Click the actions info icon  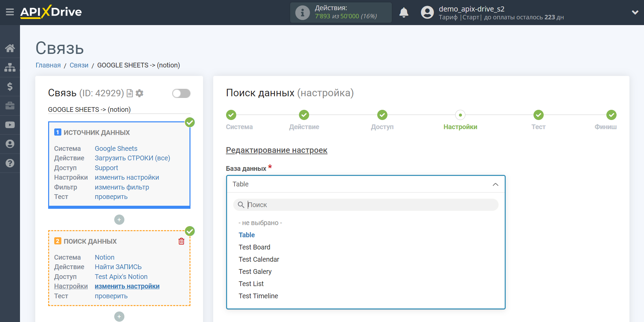tap(302, 13)
